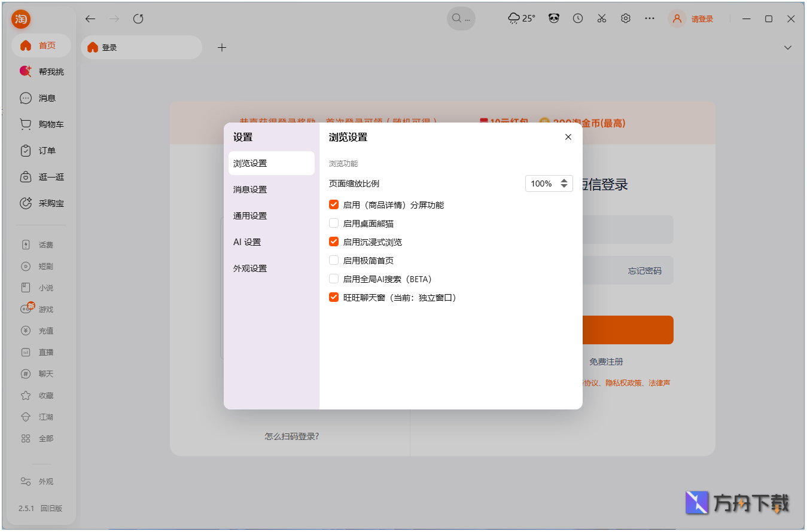Open 江湖 shortcut in sidebar

click(38, 417)
